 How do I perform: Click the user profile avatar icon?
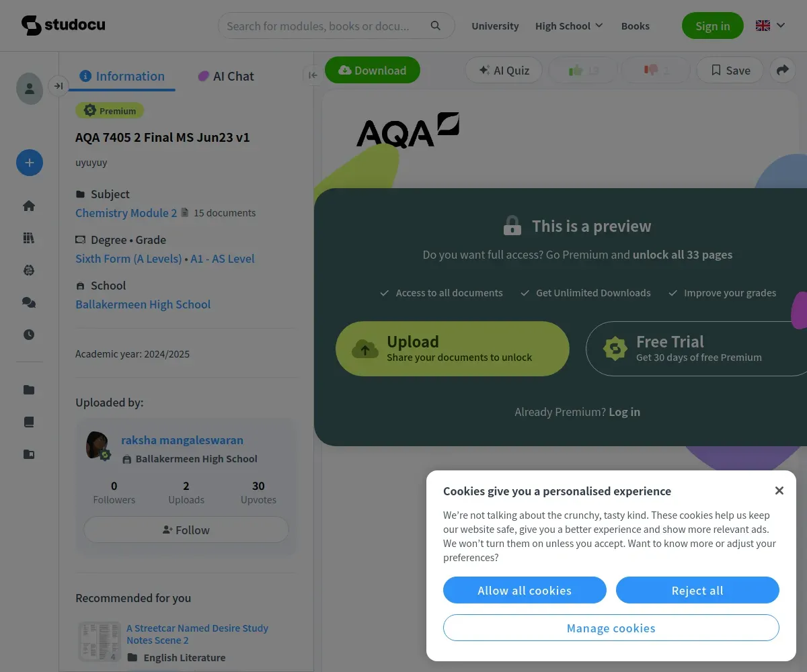coord(30,88)
